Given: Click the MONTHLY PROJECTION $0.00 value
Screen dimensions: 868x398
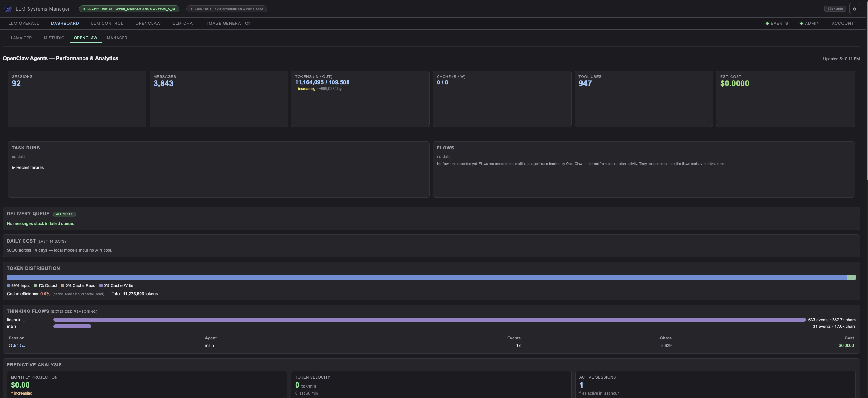Looking at the screenshot, I should point(20,385).
